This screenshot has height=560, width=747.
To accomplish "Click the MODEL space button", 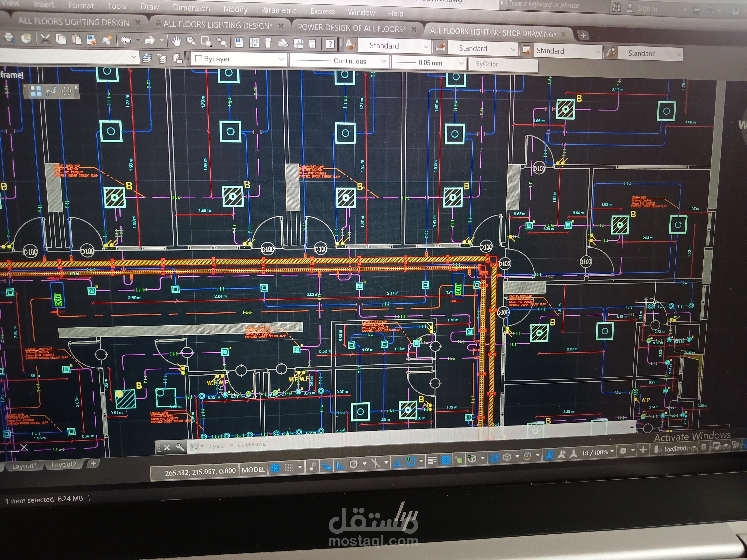I will (253, 470).
